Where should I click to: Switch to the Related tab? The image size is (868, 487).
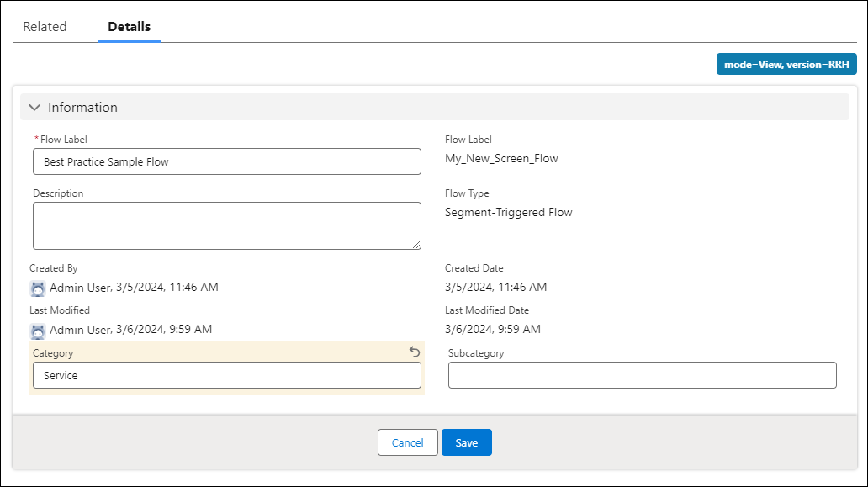(45, 27)
